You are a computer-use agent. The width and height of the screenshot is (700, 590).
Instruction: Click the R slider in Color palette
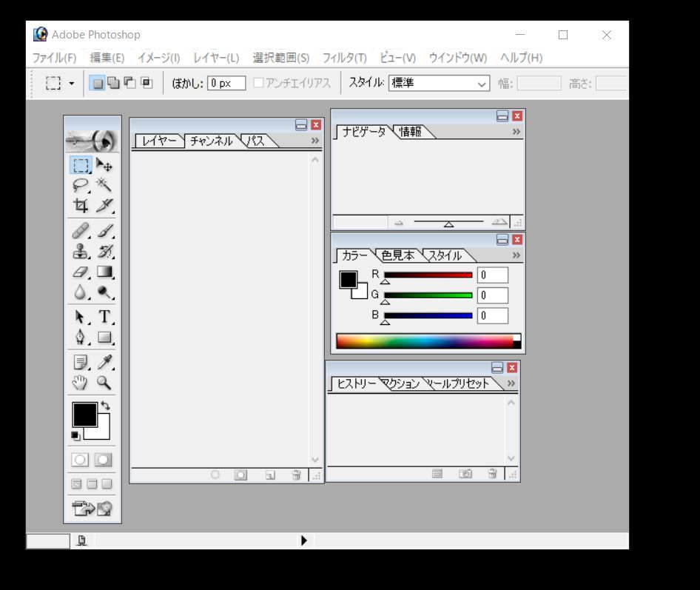click(x=428, y=275)
